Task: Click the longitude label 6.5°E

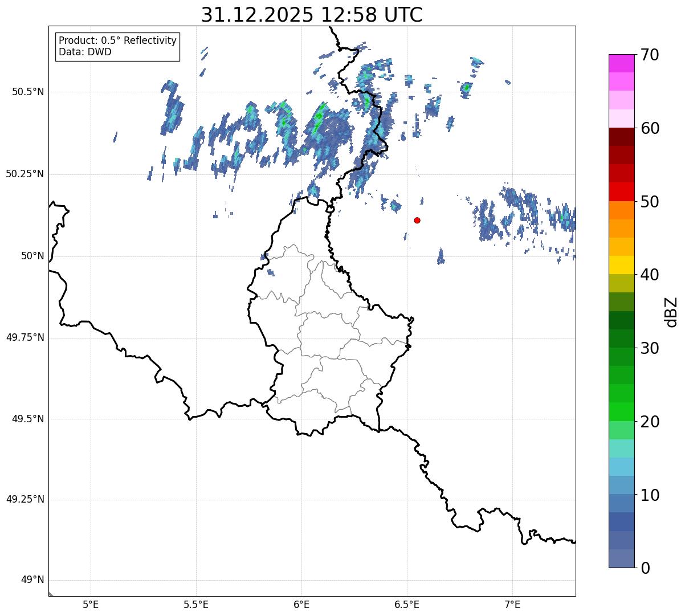Action: 407,605
